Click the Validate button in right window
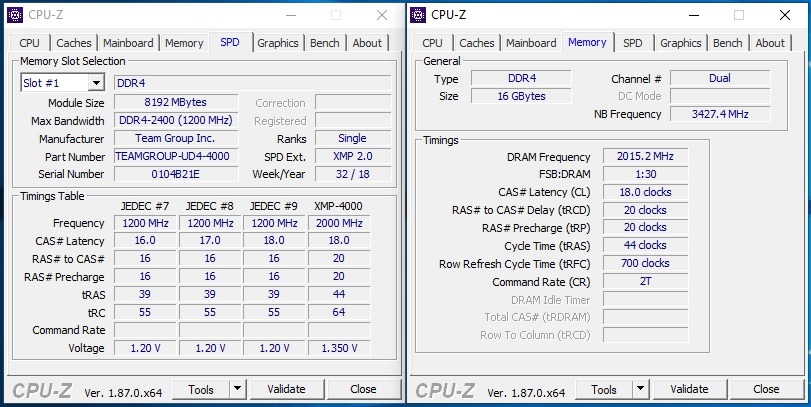This screenshot has height=407, width=811. coord(689,389)
